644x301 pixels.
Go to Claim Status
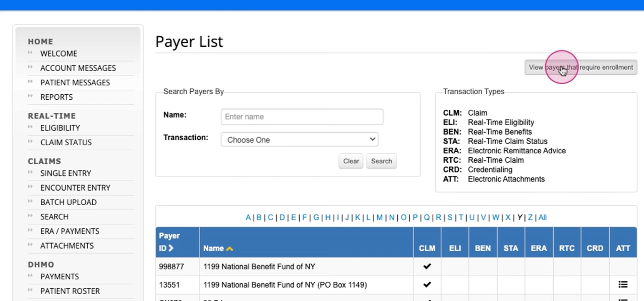point(66,143)
